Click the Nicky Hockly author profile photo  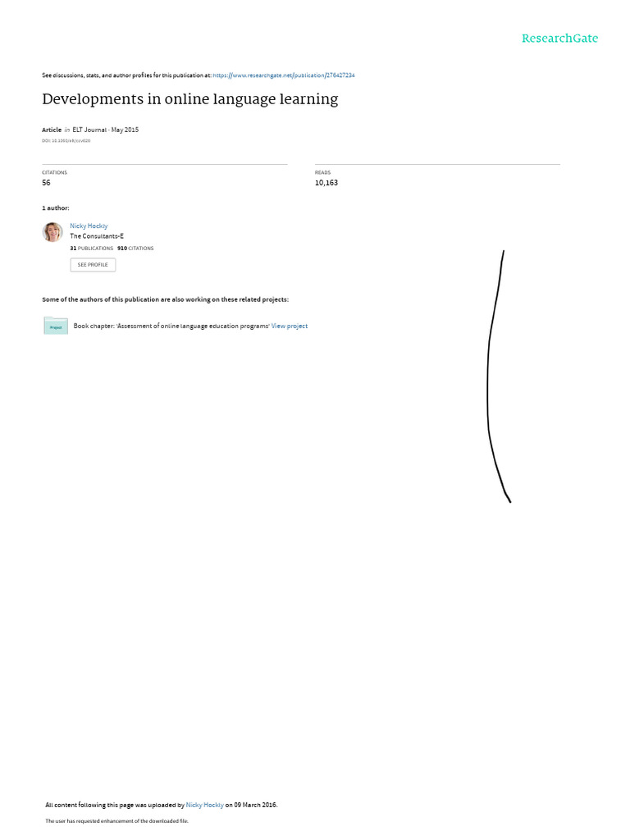pyautogui.click(x=52, y=232)
